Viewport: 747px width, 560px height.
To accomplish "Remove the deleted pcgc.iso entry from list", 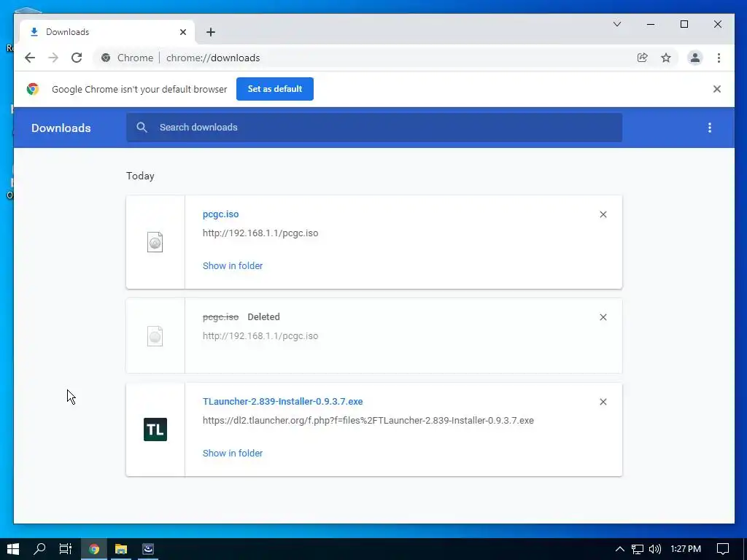I will (603, 317).
